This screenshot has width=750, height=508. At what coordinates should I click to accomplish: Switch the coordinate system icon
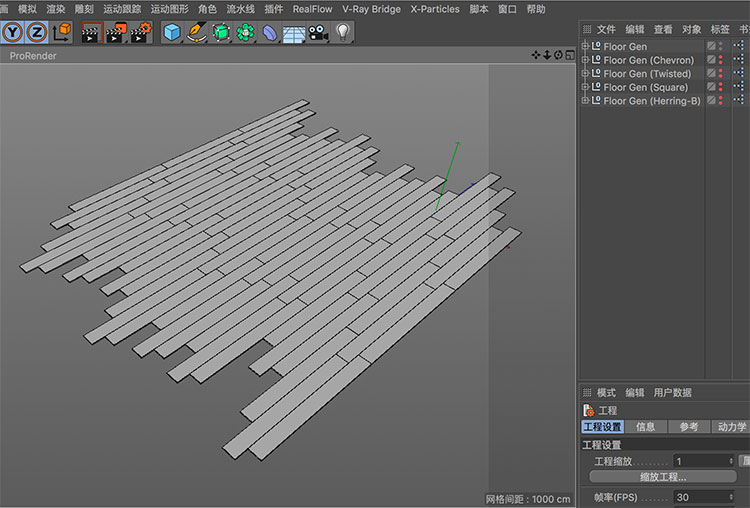pyautogui.click(x=62, y=33)
